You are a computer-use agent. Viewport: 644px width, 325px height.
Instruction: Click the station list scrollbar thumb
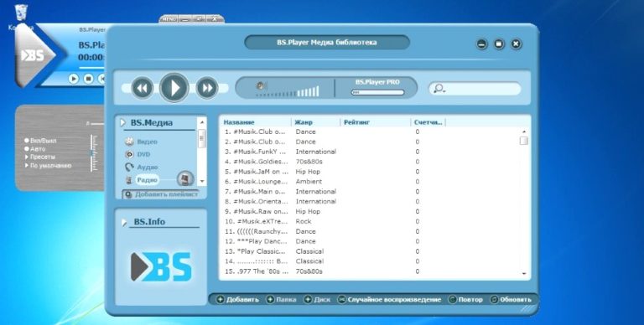[x=523, y=141]
